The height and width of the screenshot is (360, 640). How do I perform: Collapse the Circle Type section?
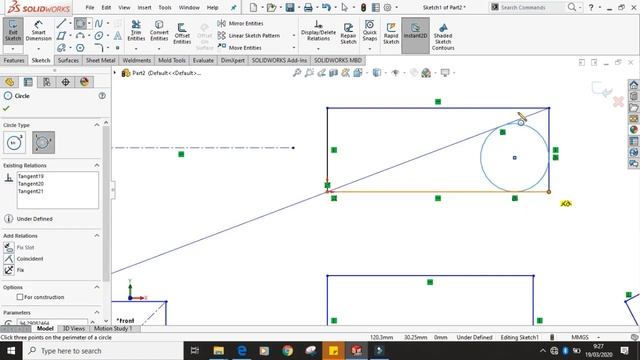coord(97,125)
